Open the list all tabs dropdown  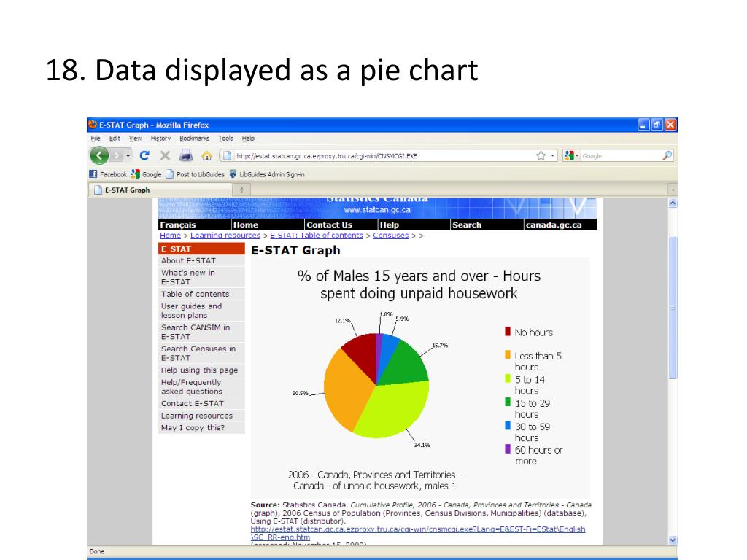pyautogui.click(x=673, y=190)
